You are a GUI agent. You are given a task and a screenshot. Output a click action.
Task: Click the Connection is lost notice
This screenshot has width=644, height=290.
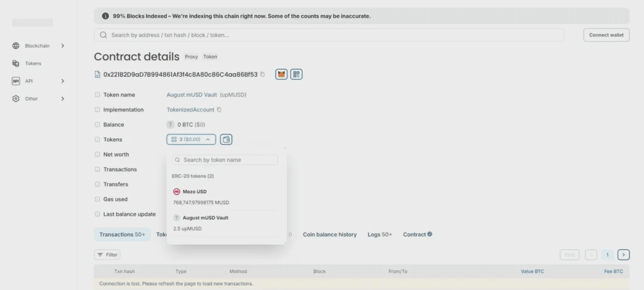(362, 284)
